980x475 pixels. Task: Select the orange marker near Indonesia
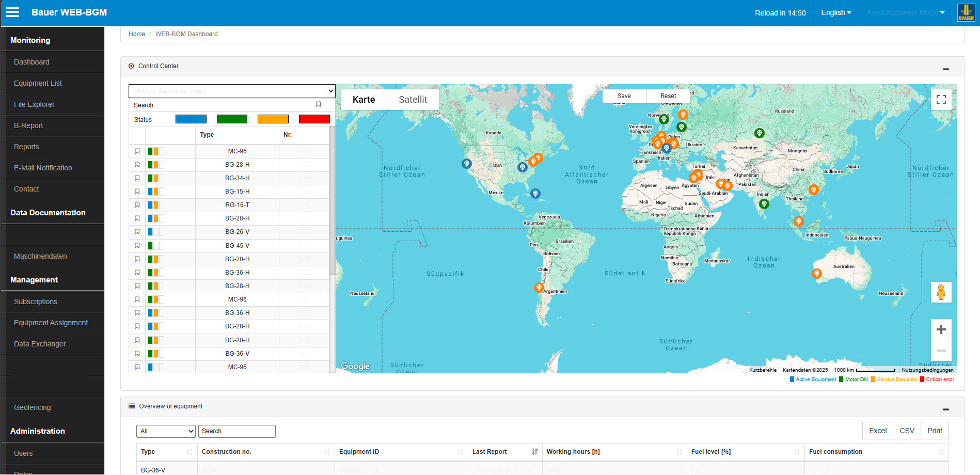799,221
